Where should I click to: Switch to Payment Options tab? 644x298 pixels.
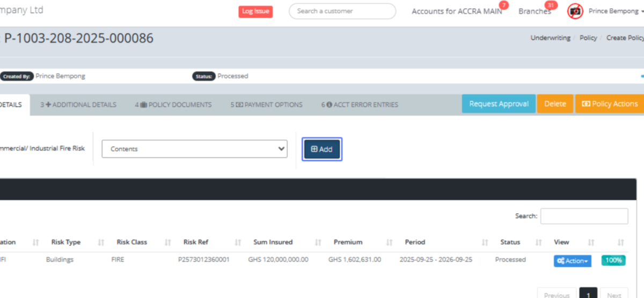click(x=267, y=105)
